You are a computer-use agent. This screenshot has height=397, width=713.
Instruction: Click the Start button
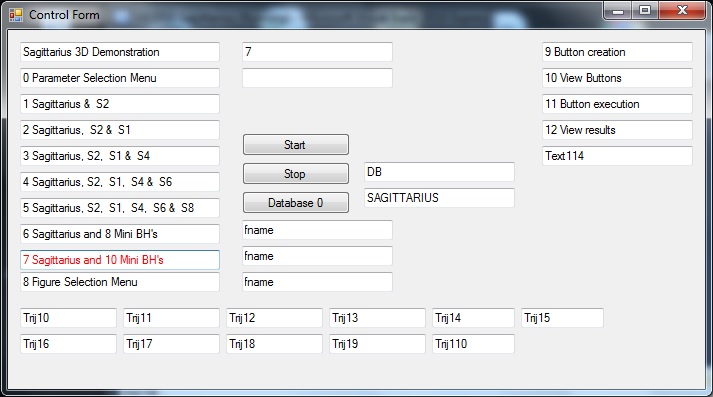(x=296, y=145)
